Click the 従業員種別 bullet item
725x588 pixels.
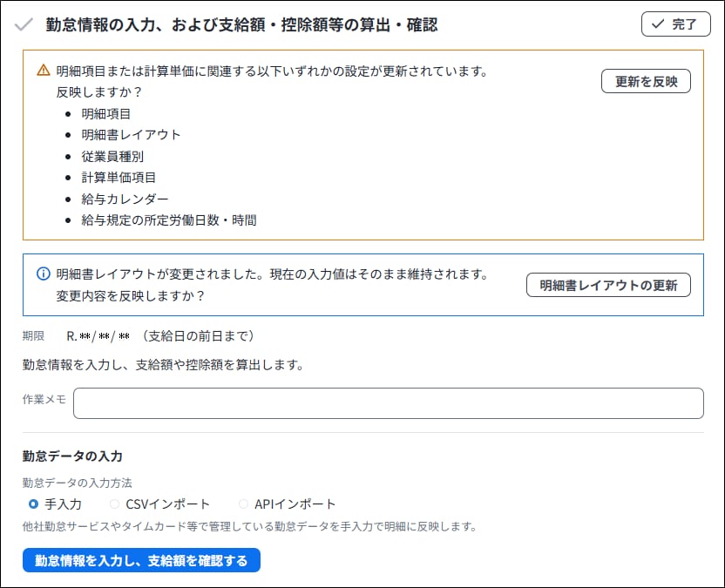[112, 156]
